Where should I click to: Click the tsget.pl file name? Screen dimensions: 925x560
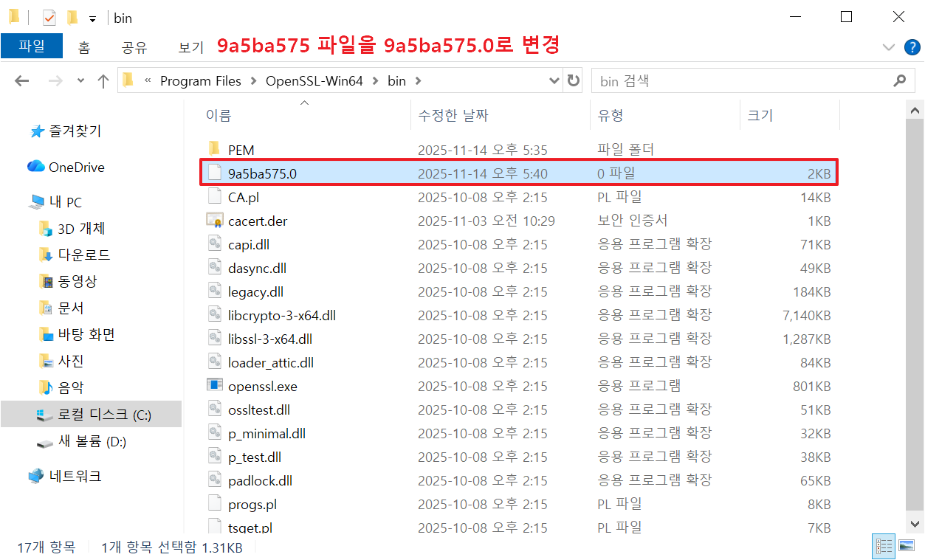[x=250, y=528]
